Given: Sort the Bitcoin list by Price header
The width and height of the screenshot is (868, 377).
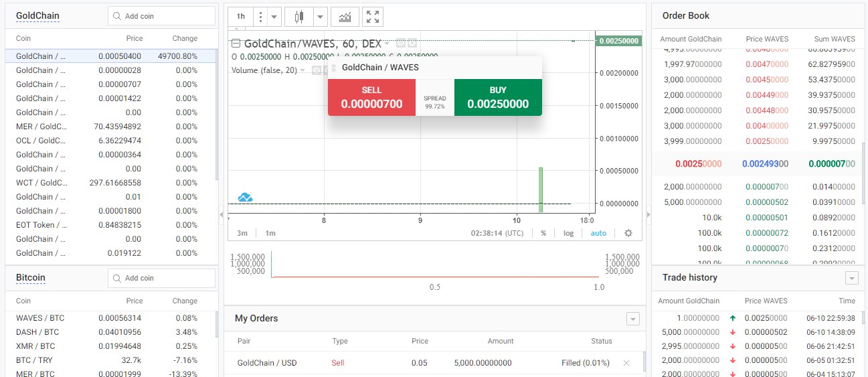Looking at the screenshot, I should click(x=134, y=301).
